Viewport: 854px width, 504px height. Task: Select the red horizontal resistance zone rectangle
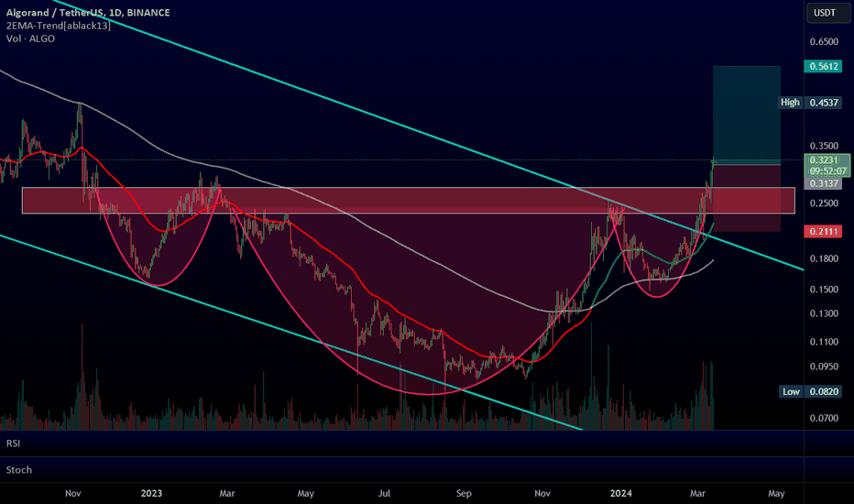pyautogui.click(x=409, y=201)
